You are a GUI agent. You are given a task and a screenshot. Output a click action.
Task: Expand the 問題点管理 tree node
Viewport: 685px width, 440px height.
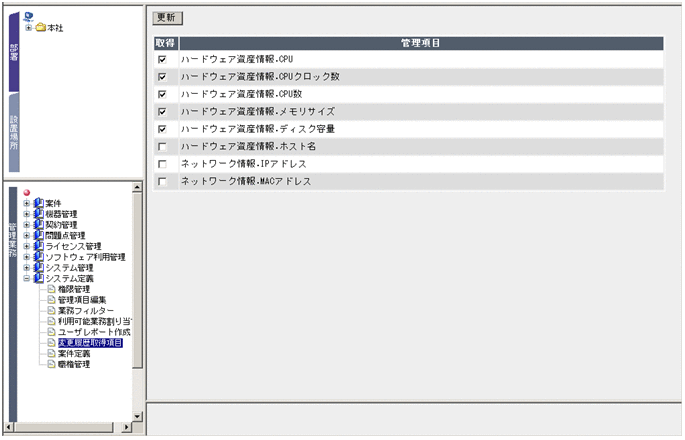[x=27, y=236]
